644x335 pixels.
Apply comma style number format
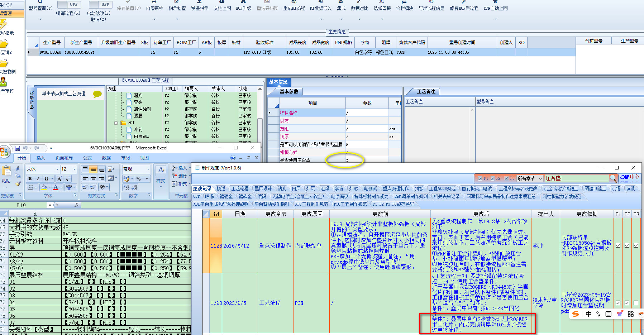click(x=147, y=178)
